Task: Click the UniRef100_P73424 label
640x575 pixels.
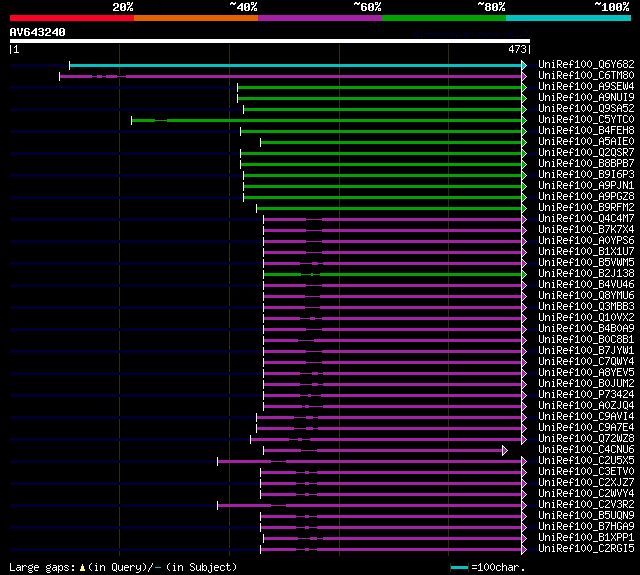Action: [586, 395]
